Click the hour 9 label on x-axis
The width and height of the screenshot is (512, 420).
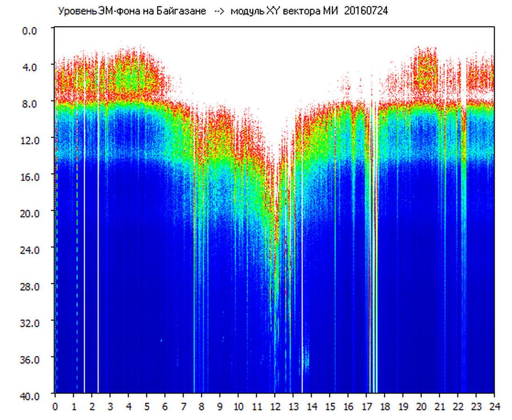[220, 406]
